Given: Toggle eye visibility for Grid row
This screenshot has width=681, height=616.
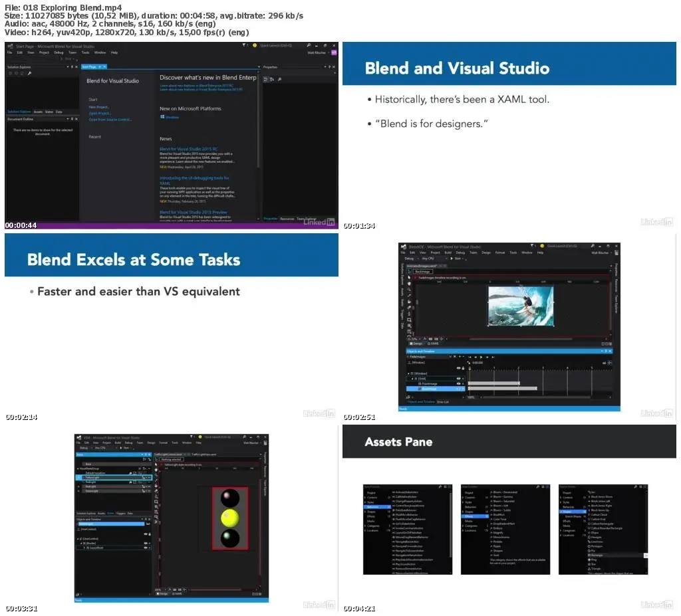Looking at the screenshot, I should coord(458,379).
